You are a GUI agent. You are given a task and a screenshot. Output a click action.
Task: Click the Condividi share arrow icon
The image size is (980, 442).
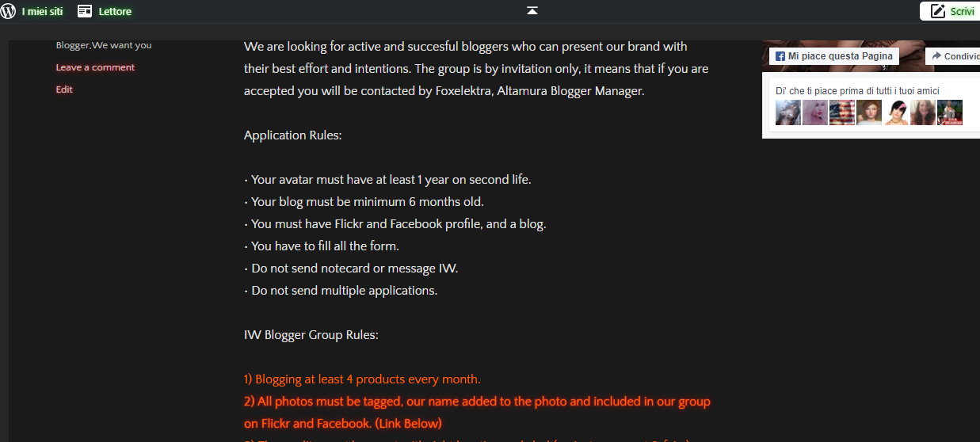[x=936, y=56]
